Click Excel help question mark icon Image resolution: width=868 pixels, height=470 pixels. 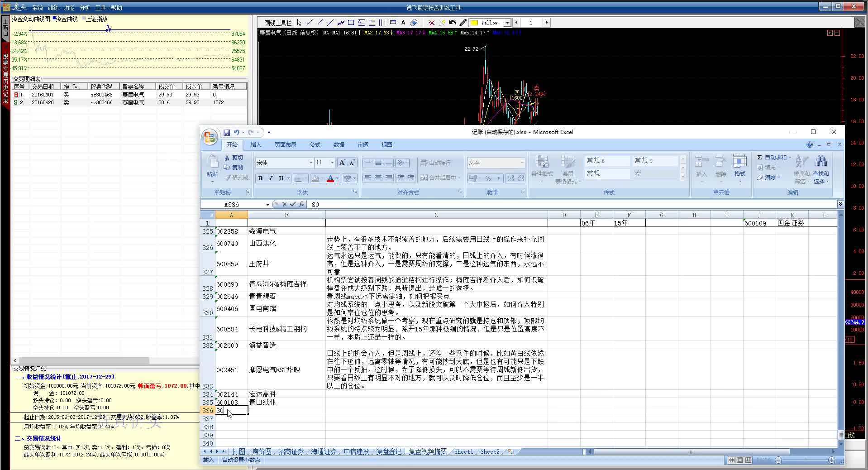(810, 145)
